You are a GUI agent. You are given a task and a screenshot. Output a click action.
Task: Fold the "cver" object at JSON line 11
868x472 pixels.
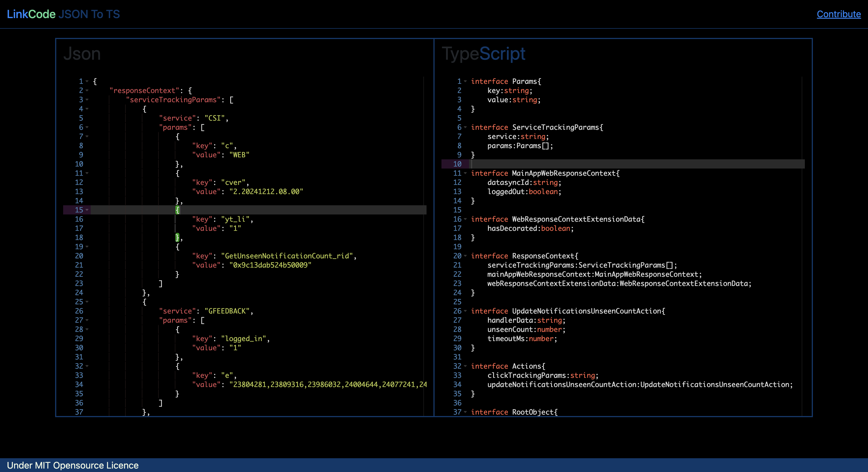(87, 173)
